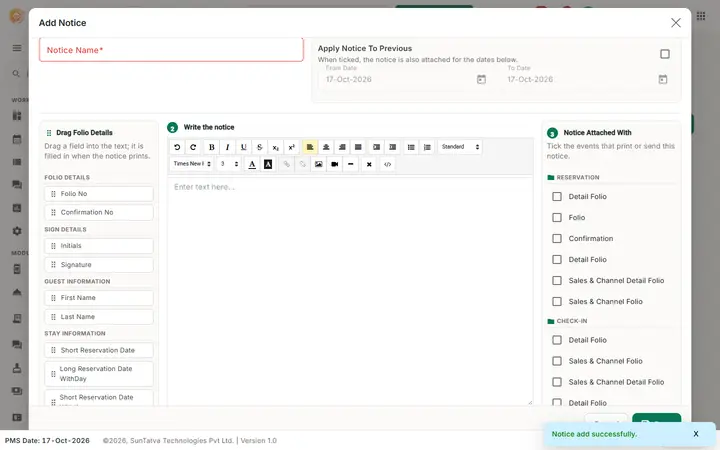The width and height of the screenshot is (720, 450).
Task: Clear formatting with the X tool
Action: click(x=369, y=164)
